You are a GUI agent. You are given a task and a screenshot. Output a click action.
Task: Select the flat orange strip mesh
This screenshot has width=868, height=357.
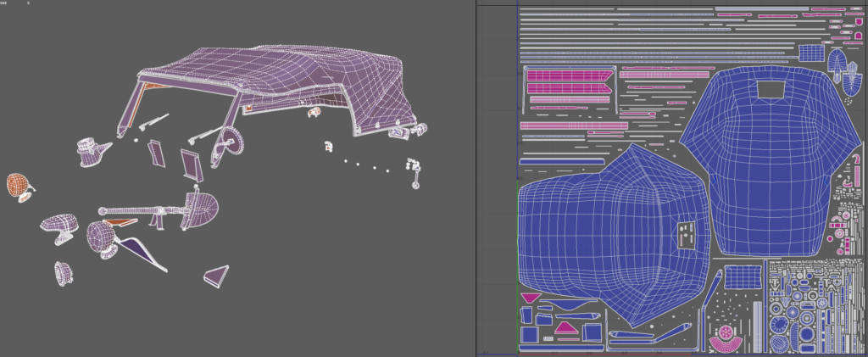coord(120,222)
